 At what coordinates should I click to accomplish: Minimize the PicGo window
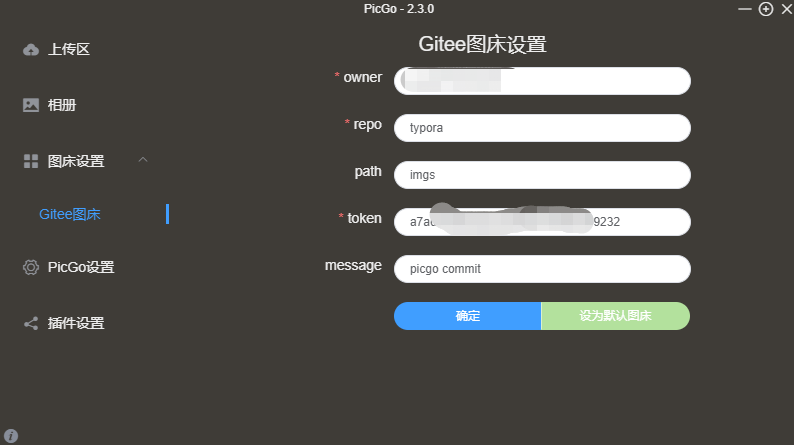[744, 9]
